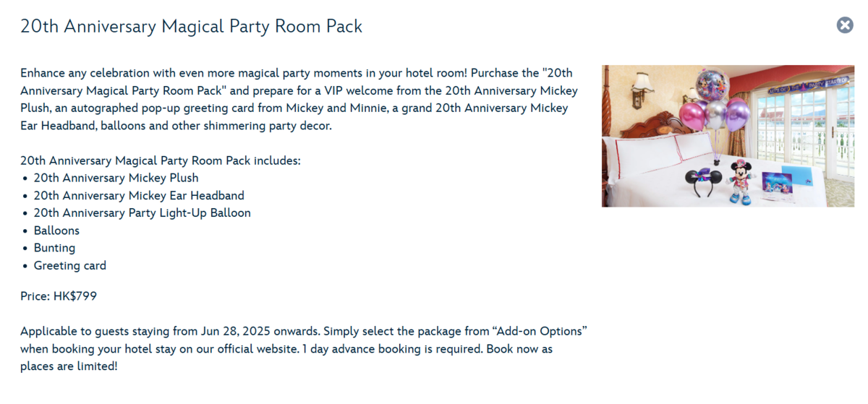Close the party room pack dialog
This screenshot has width=868, height=404.
click(845, 25)
